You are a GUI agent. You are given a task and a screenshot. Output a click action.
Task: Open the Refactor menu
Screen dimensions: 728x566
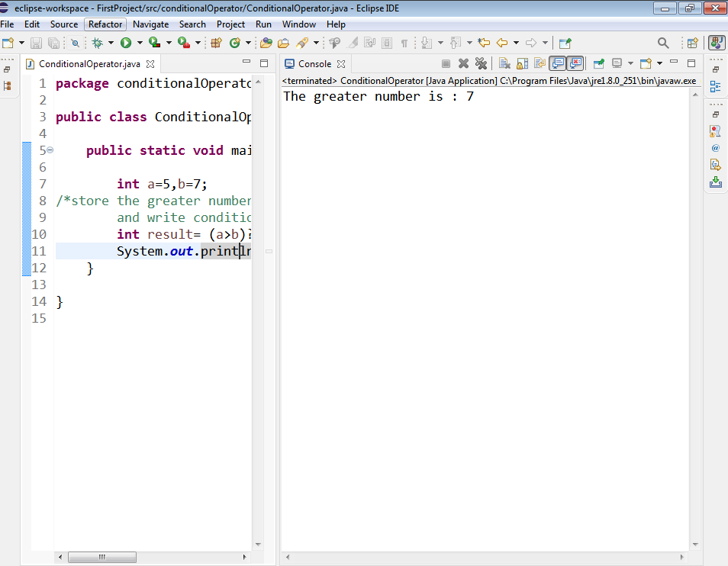(x=105, y=24)
